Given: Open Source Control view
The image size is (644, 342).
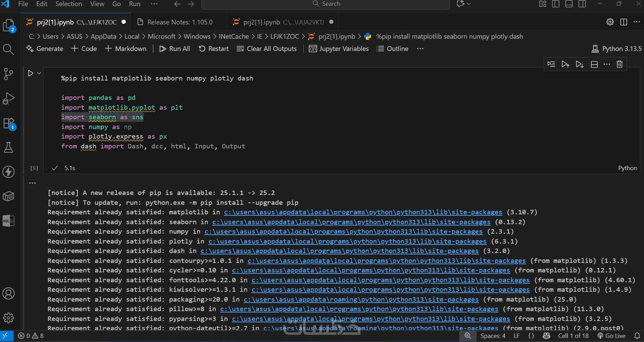Looking at the screenshot, I should (8, 74).
